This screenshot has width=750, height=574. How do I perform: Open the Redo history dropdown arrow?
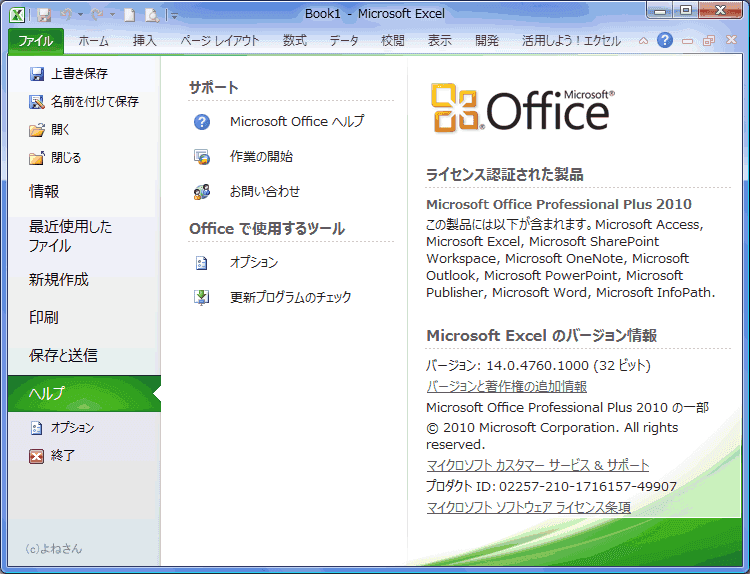pos(112,15)
